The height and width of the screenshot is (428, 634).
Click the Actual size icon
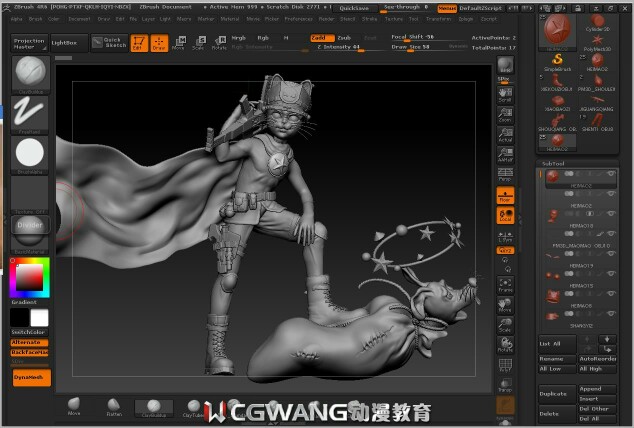click(x=505, y=135)
